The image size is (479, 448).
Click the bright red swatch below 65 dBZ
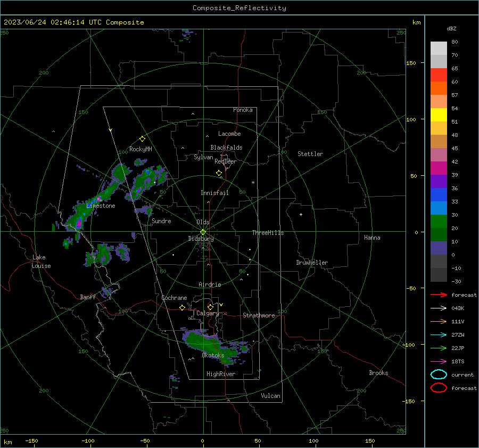(x=439, y=75)
